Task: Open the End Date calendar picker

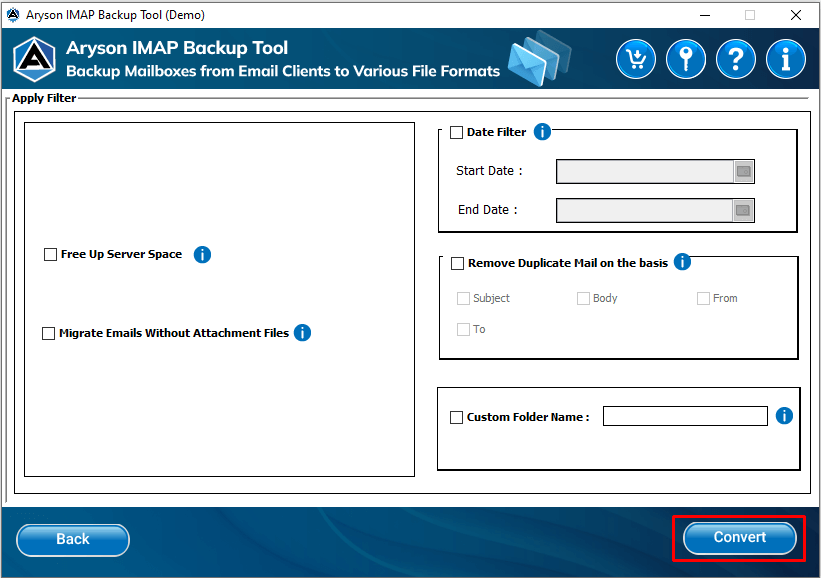Action: 744,210
